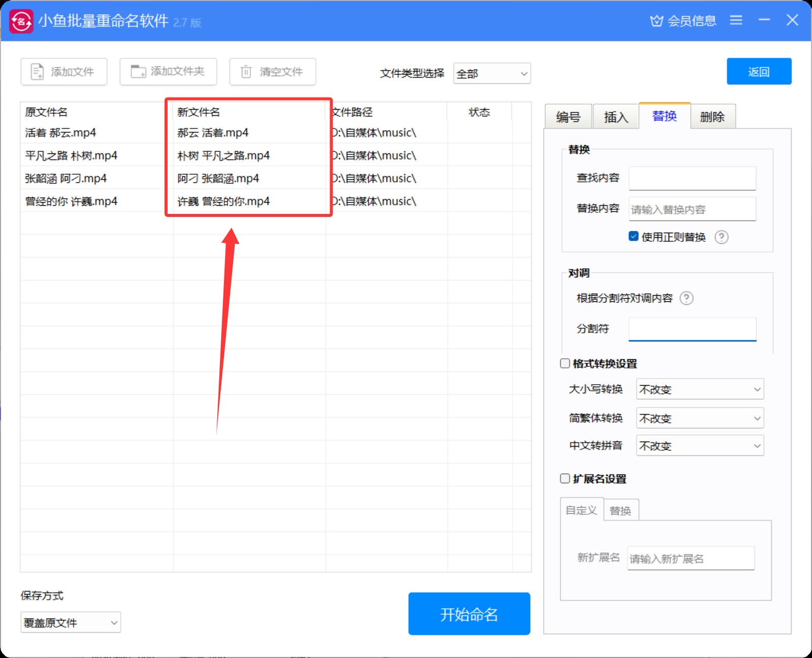
Task: Click the 查找内容 input field
Action: pos(692,178)
